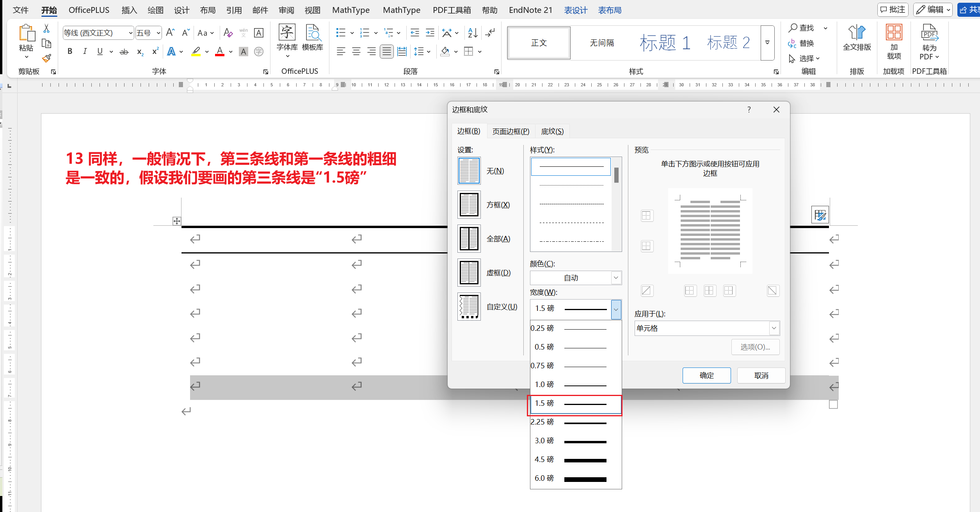Select the 2.25 磅 width option
Image resolution: width=980 pixels, height=512 pixels.
pos(576,422)
